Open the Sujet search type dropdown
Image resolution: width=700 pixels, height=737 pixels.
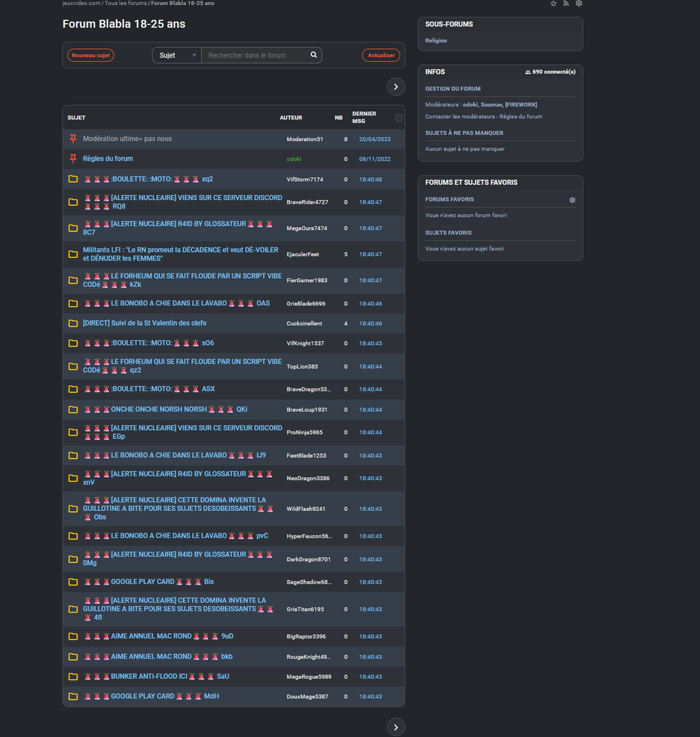(177, 55)
